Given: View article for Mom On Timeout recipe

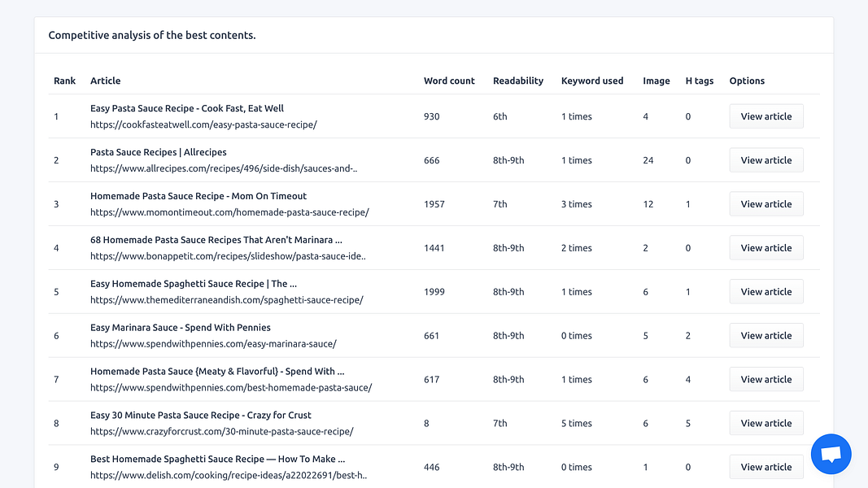Looking at the screenshot, I should [766, 204].
